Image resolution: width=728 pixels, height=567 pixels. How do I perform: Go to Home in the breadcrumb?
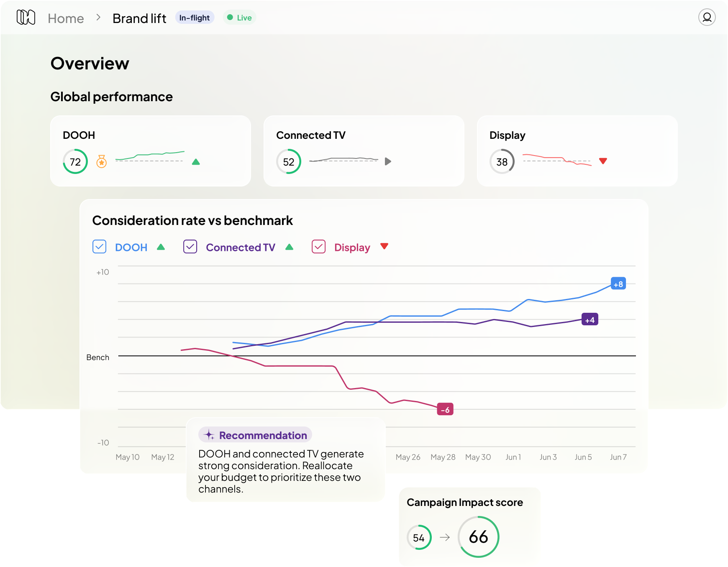coord(66,18)
